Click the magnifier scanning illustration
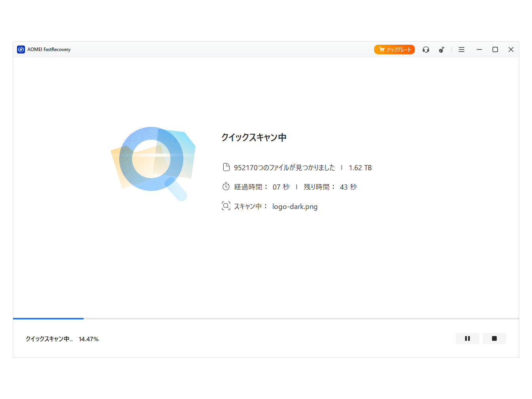The image size is (532, 399). [153, 163]
